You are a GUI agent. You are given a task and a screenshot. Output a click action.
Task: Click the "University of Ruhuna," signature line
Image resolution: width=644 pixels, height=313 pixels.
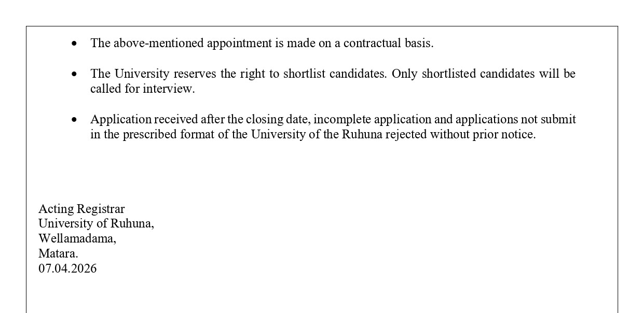pos(96,224)
